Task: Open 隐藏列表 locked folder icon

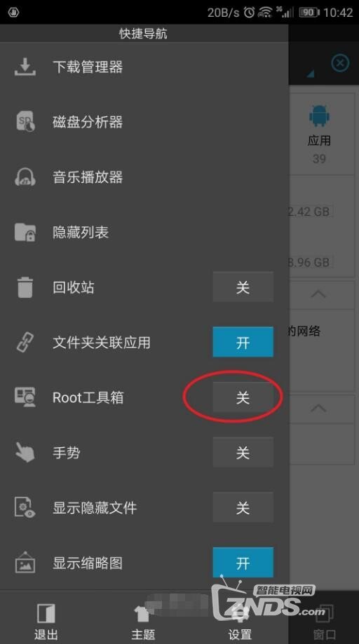Action: point(25,232)
